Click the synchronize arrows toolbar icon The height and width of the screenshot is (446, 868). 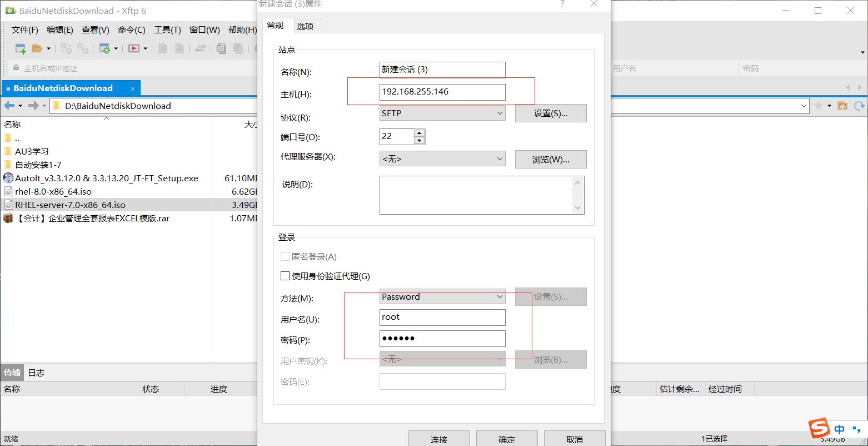pyautogui.click(x=201, y=48)
